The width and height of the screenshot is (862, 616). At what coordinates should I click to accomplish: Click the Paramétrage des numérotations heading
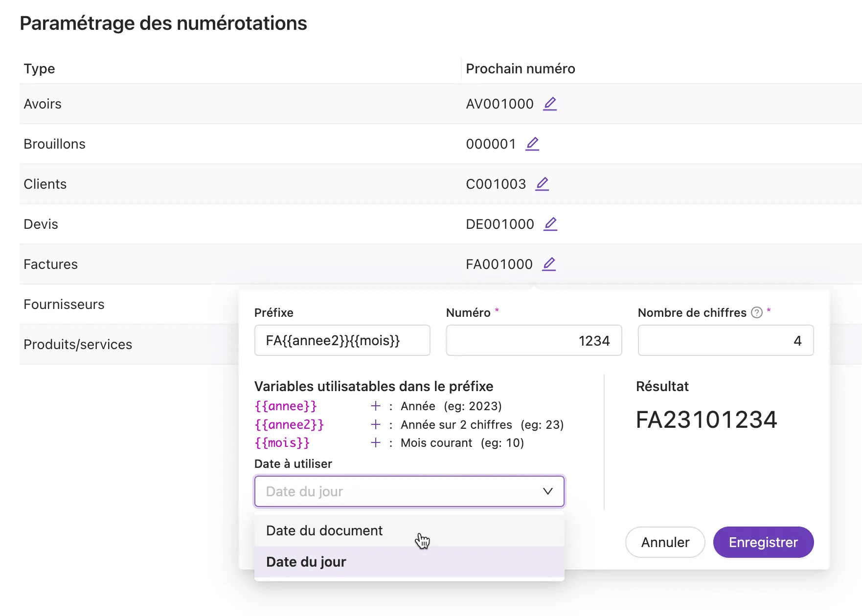point(163,23)
